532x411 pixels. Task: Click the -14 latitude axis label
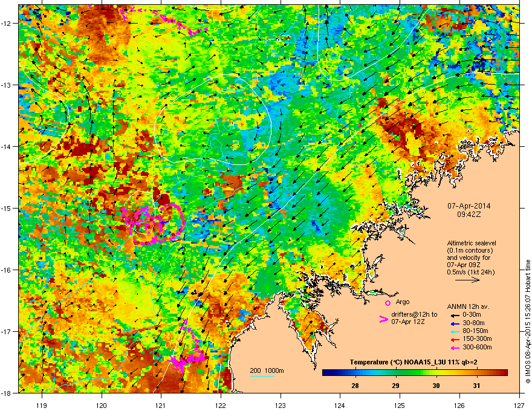click(7, 146)
